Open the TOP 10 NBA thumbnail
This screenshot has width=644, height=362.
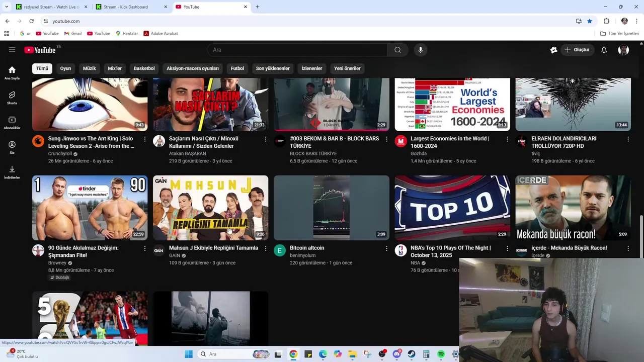point(452,208)
